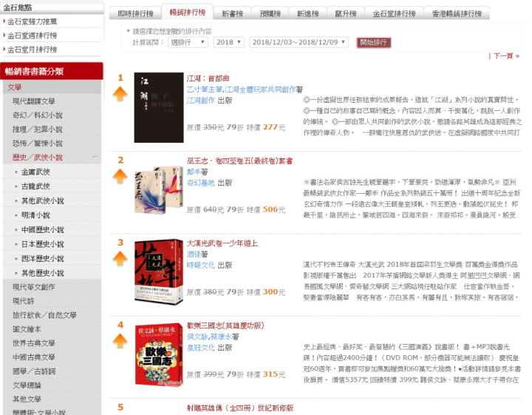Click the 開始排行 button
The image size is (532, 415).
(374, 42)
